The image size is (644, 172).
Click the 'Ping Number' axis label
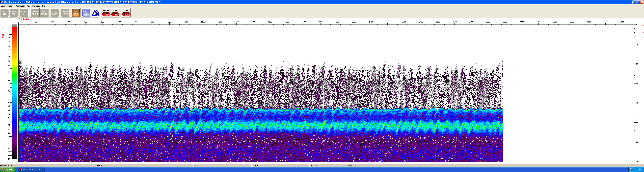23,19
